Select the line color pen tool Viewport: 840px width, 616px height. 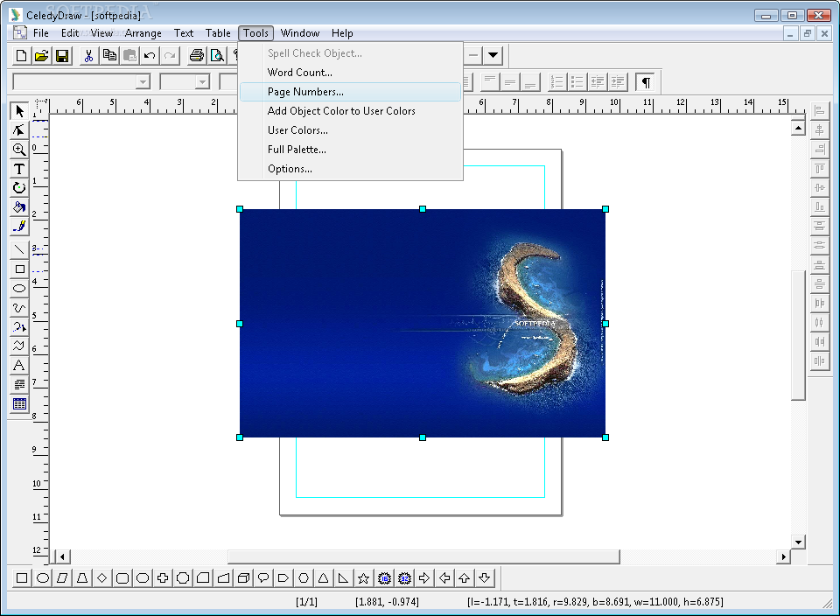tap(19, 227)
